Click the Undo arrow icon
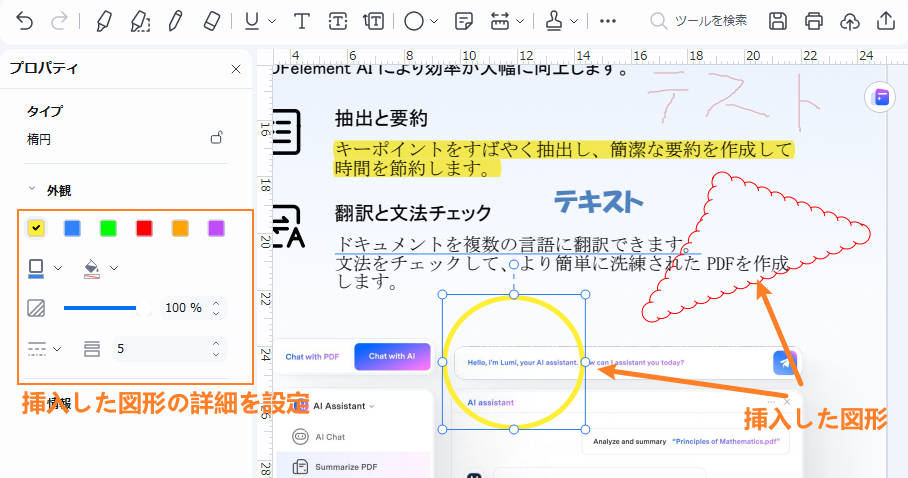This screenshot has height=478, width=908. pos(24,21)
